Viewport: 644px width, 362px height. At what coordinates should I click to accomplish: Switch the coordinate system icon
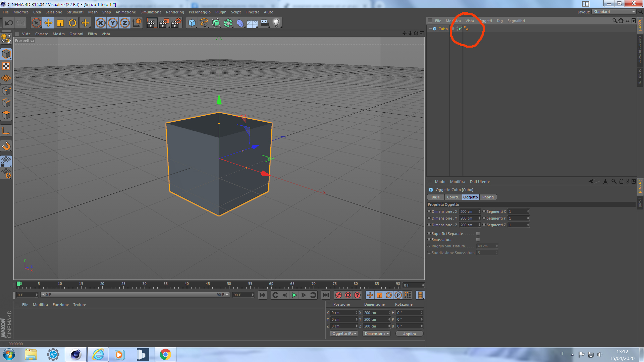coord(137,23)
